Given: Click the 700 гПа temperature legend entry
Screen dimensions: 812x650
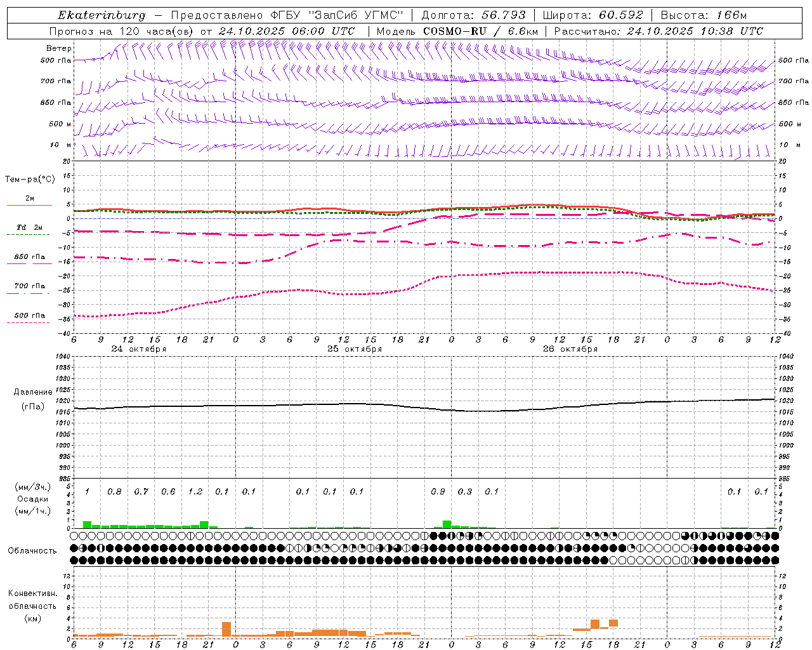Looking at the screenshot, I should point(30,286).
